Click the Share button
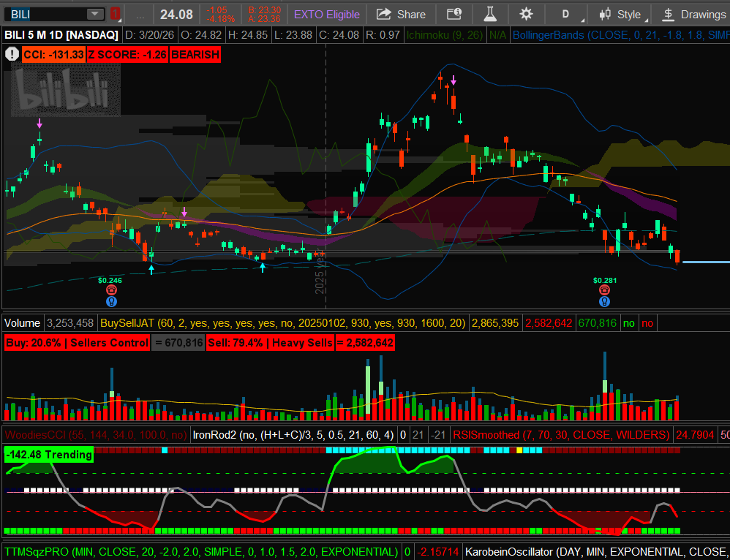This screenshot has height=560, width=730. click(x=402, y=14)
